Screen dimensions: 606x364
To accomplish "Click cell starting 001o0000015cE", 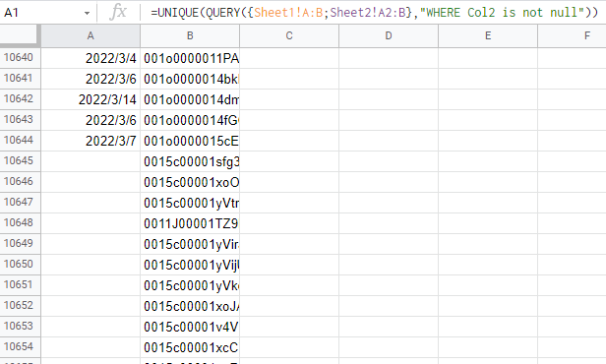I will (190, 141).
